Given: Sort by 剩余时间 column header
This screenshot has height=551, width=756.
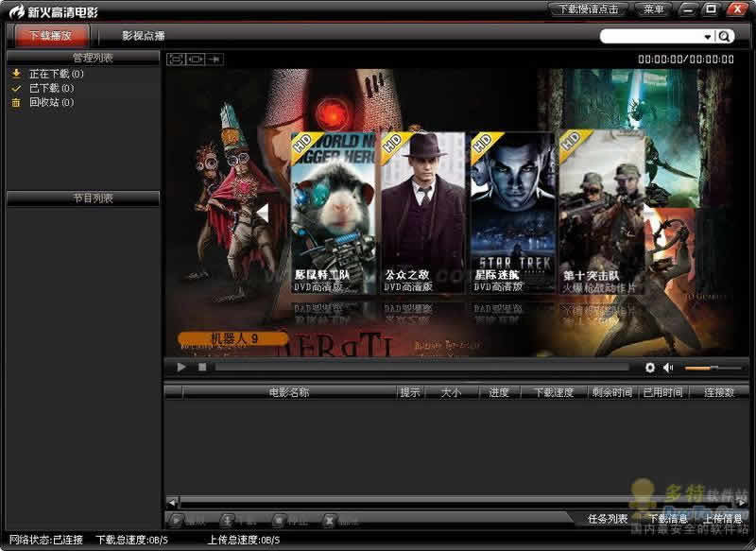Looking at the screenshot, I should click(612, 392).
